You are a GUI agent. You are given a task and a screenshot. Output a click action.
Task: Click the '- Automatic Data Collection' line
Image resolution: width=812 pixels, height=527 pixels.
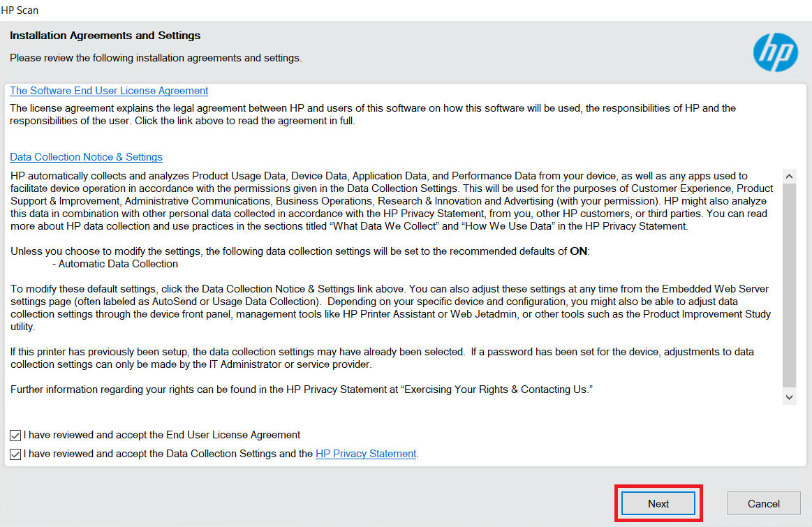(x=115, y=264)
